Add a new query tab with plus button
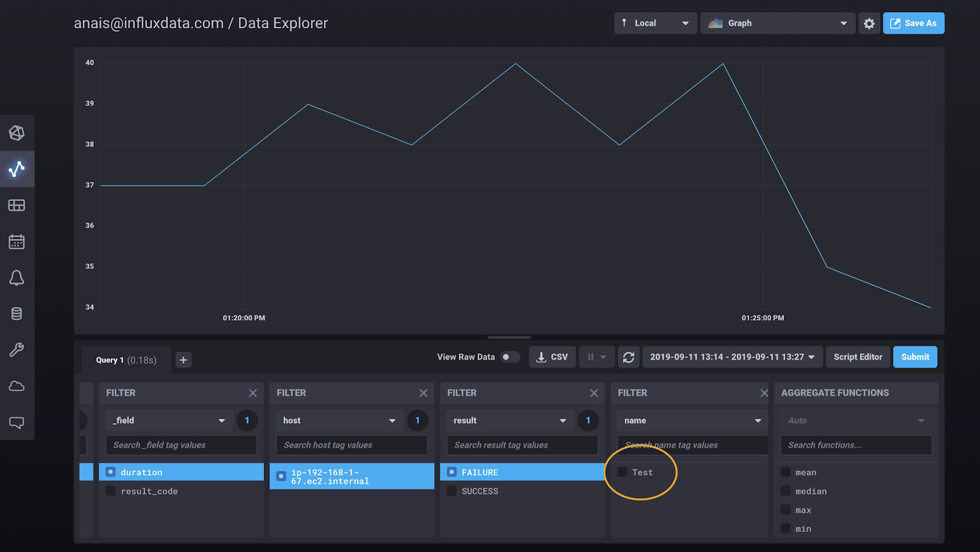The height and width of the screenshot is (552, 980). (183, 360)
